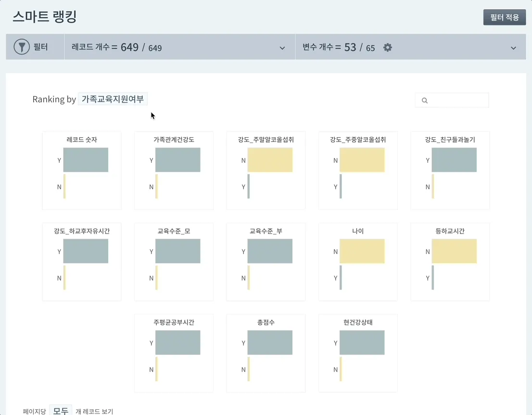The image size is (532, 415).
Task: Click the Y bar in 가족관계건강도
Action: pyautogui.click(x=177, y=160)
